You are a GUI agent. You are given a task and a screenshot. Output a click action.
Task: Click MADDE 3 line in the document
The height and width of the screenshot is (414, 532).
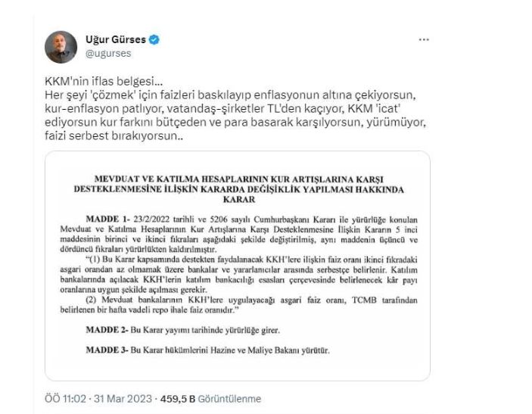click(x=207, y=350)
